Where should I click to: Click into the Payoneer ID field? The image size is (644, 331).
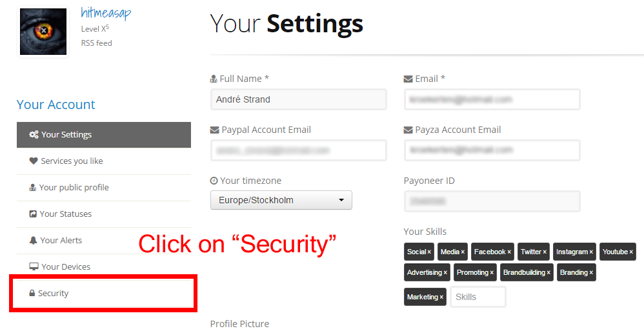point(492,201)
